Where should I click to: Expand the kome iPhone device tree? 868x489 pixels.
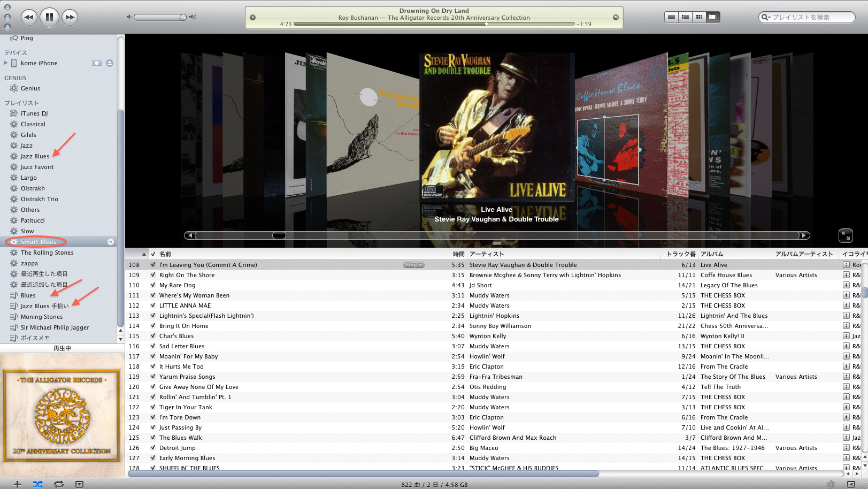pyautogui.click(x=6, y=63)
